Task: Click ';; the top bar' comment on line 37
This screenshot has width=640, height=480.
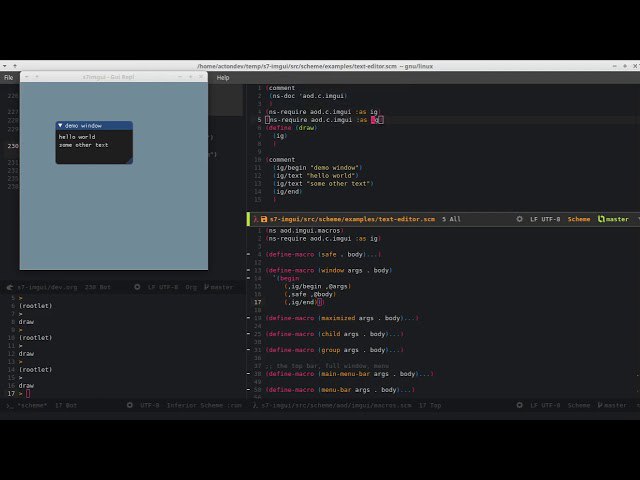Action: click(327, 366)
